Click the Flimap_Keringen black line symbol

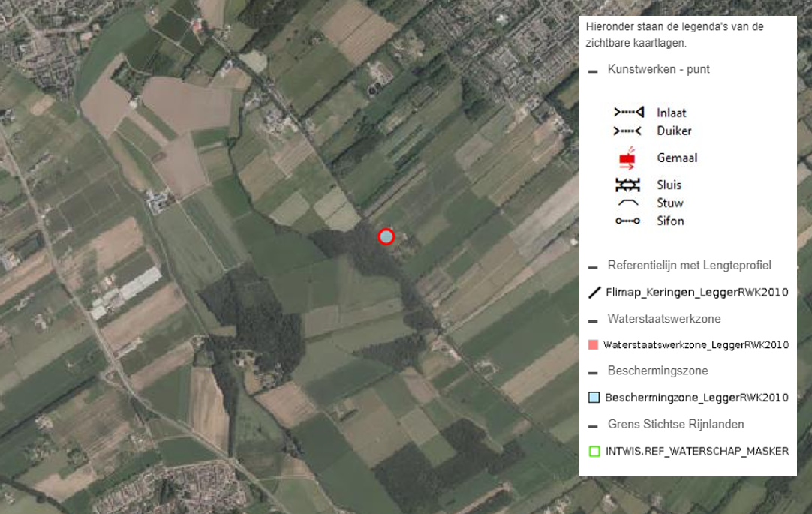tap(594, 293)
